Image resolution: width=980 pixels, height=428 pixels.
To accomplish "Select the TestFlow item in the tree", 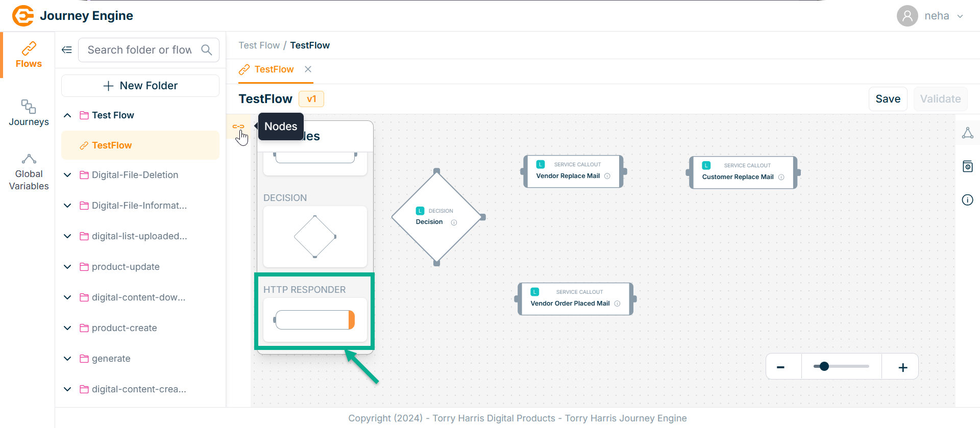I will pyautogui.click(x=112, y=145).
